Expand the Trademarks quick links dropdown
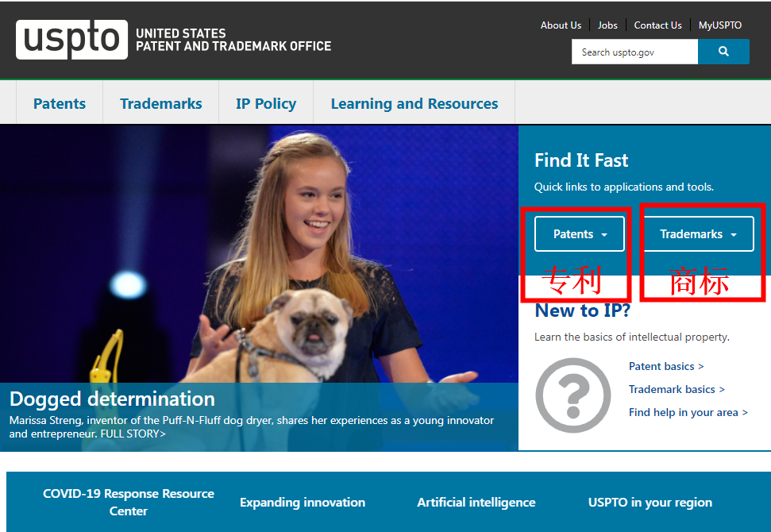Screen dimensions: 771x532 click(x=697, y=234)
